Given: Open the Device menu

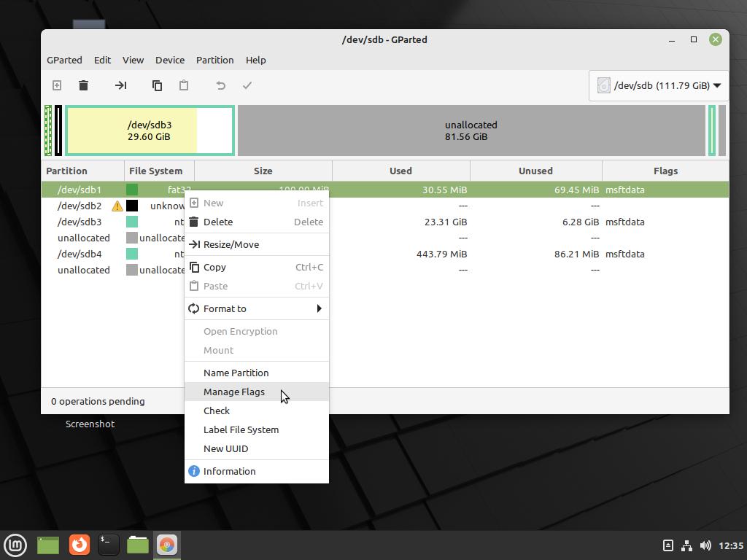Looking at the screenshot, I should point(169,60).
